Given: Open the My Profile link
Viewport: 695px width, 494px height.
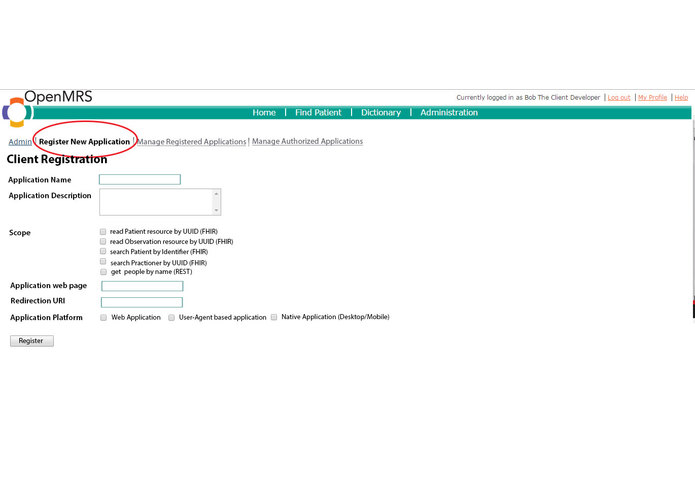Looking at the screenshot, I should pos(652,97).
